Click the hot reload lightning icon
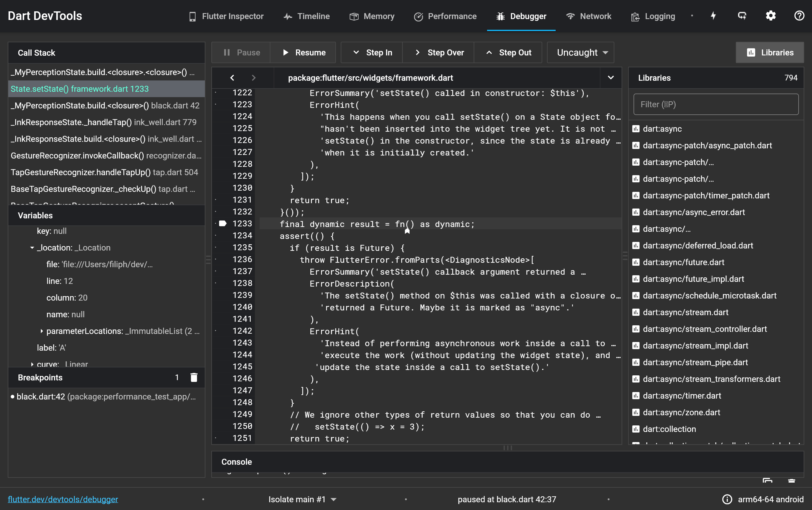 tap(713, 16)
